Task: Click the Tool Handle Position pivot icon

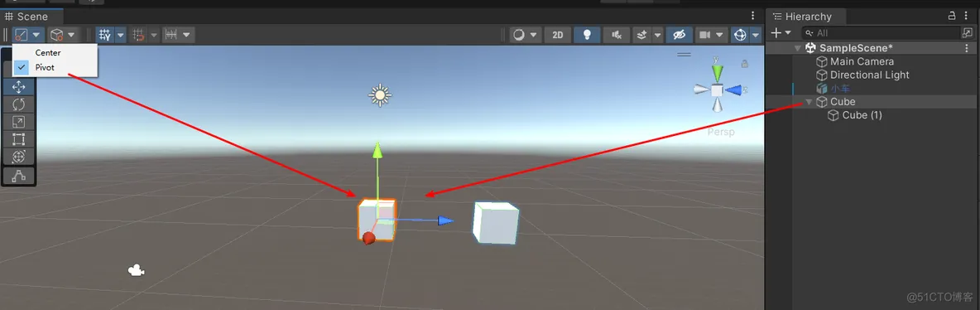Action: pos(22,35)
